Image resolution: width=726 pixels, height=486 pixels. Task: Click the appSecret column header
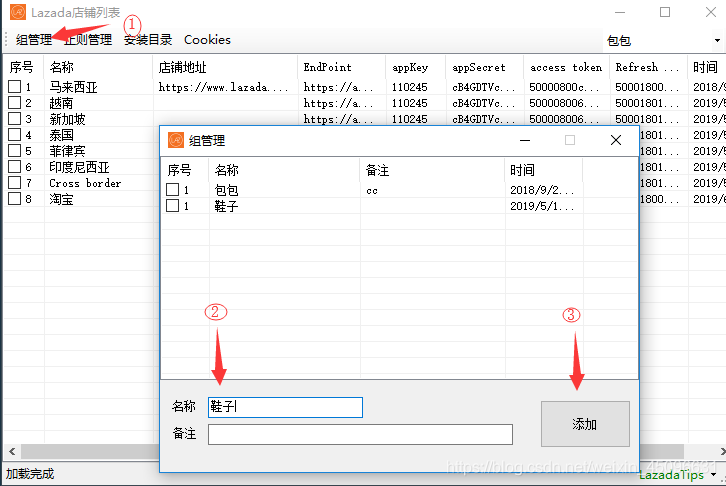tap(485, 67)
